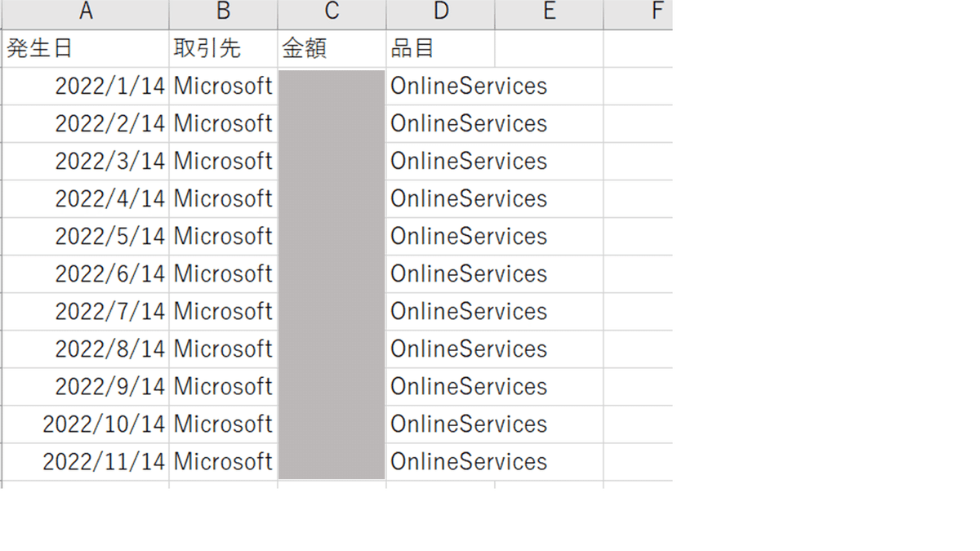The width and height of the screenshot is (980, 551).
Task: Select OnlineServices in the 2022/8/14 row
Action: pos(469,349)
